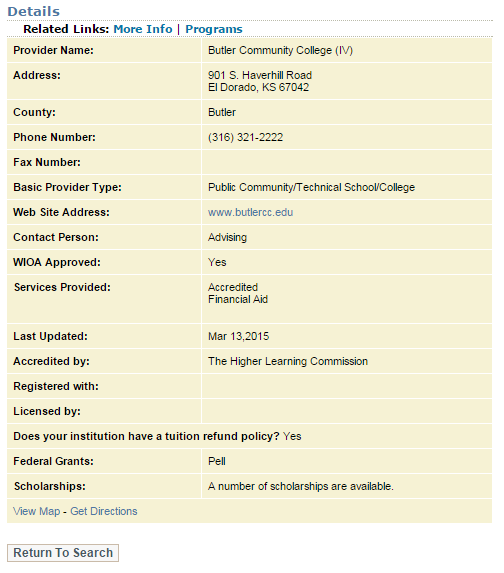Open the More Info related link

(143, 29)
